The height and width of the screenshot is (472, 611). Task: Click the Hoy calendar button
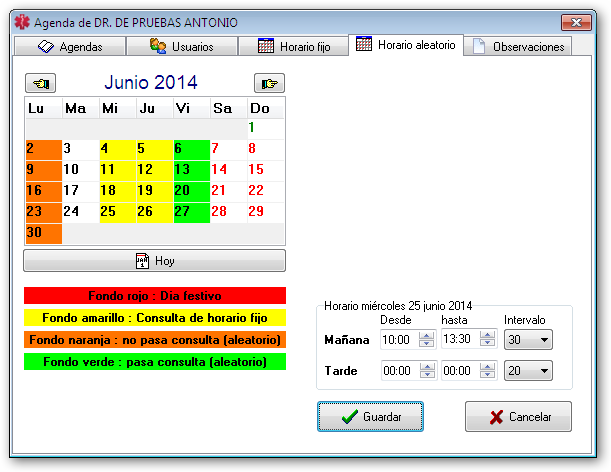coord(155,261)
